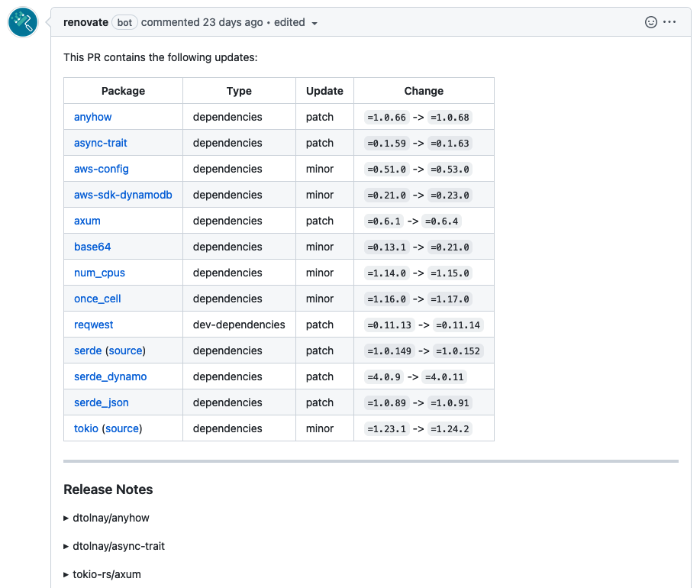700x588 pixels.
Task: Visit the base64 package page
Action: [x=92, y=247]
